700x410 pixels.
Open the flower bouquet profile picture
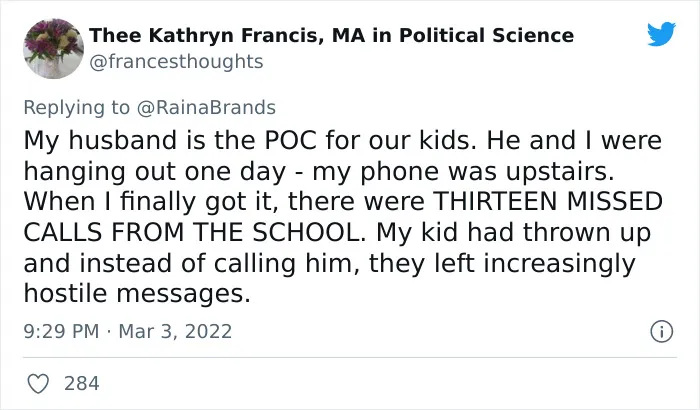point(53,48)
